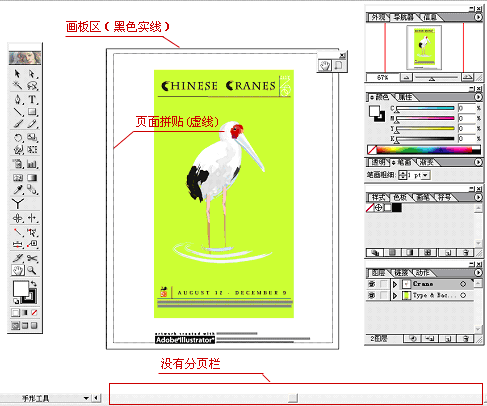487x406 pixels.
Task: Choose the Zoom magnifier tool
Action: [32, 270]
